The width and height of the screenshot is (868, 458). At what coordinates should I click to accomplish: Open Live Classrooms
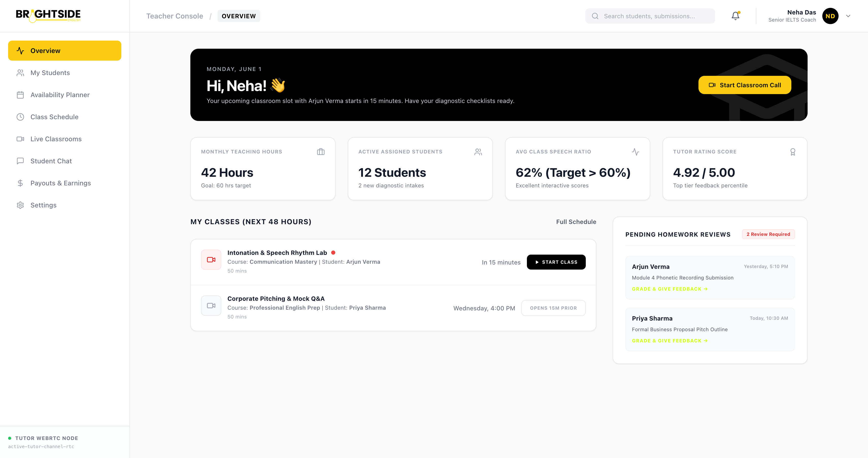point(65,139)
